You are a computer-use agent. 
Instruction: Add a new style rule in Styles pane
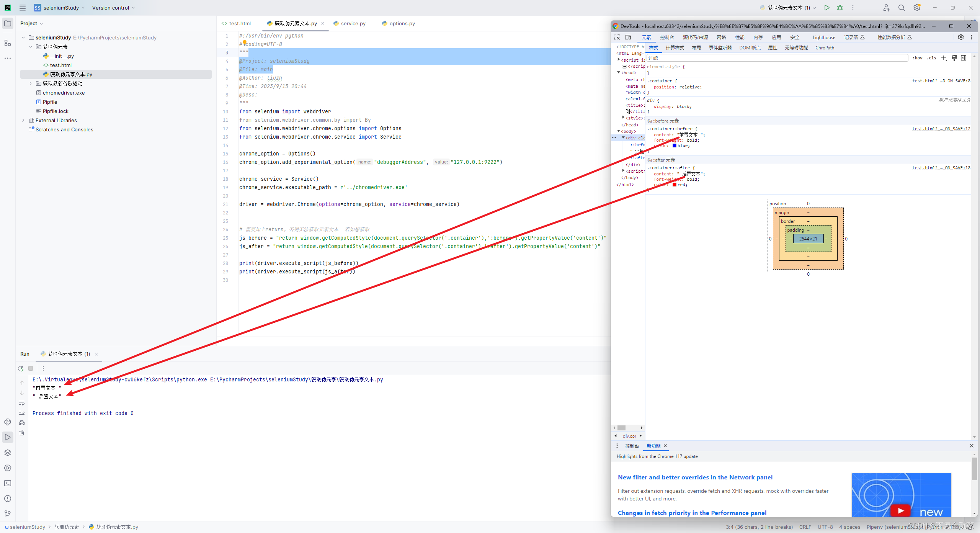(944, 58)
